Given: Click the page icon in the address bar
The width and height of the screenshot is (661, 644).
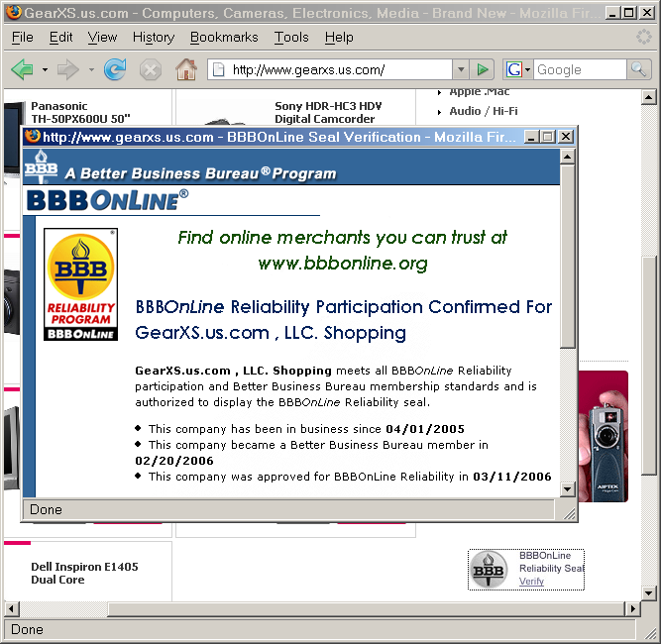Looking at the screenshot, I should point(218,69).
